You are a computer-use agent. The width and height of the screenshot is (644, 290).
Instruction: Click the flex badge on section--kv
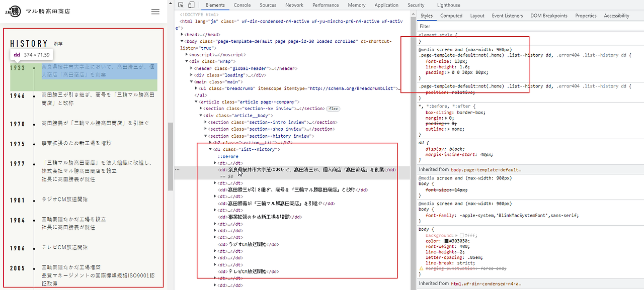point(334,109)
